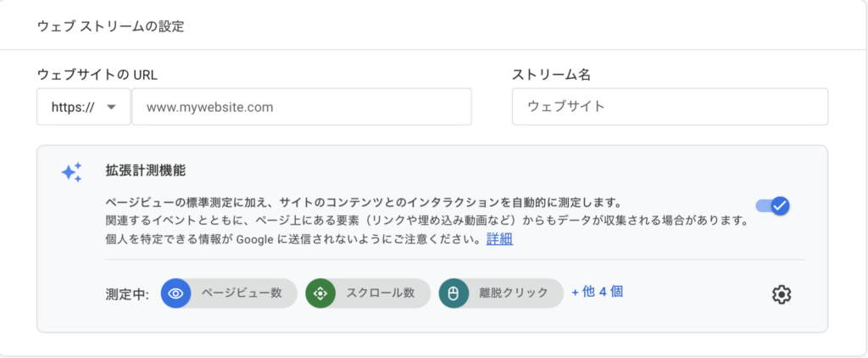Click the ストリーム名 input field
The width and height of the screenshot is (868, 358).
[x=670, y=106]
